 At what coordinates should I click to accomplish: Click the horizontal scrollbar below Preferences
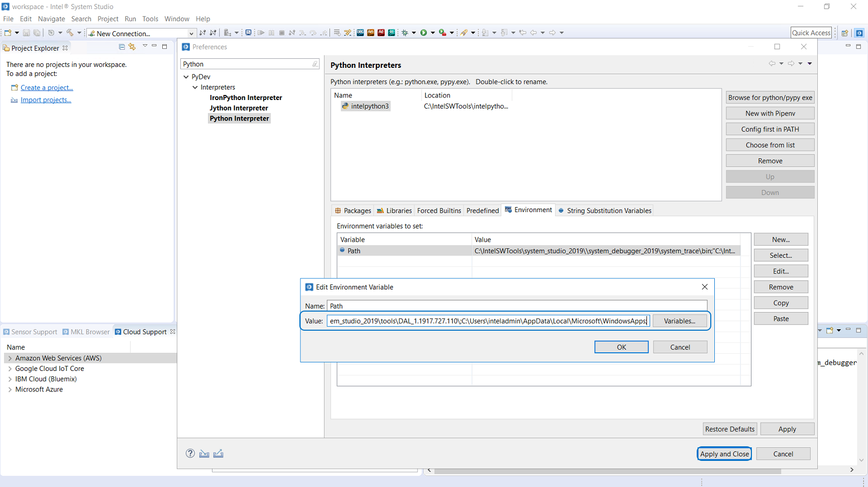[x=607, y=471]
